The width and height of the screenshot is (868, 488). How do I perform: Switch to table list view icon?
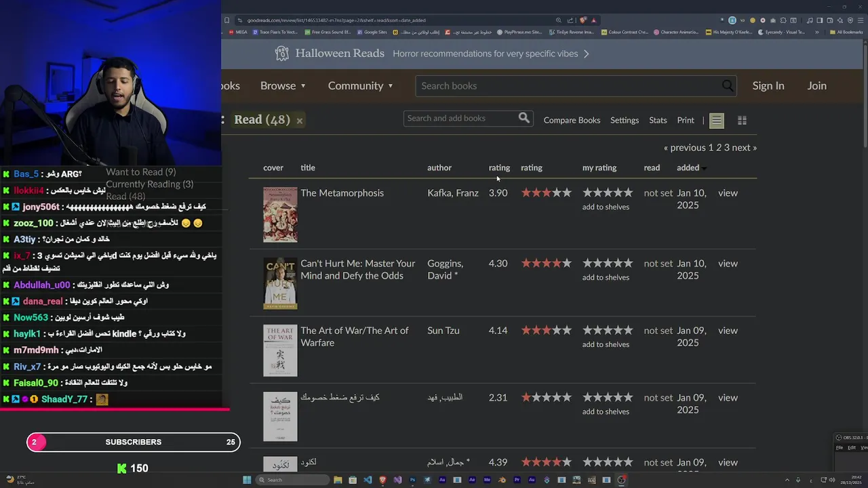pos(717,120)
